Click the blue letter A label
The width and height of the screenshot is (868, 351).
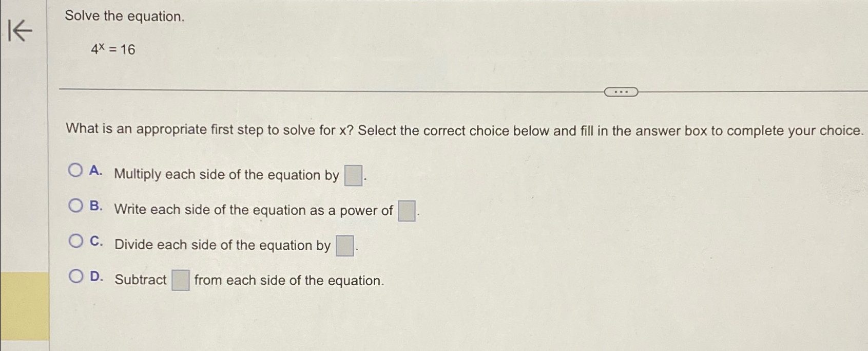point(95,171)
